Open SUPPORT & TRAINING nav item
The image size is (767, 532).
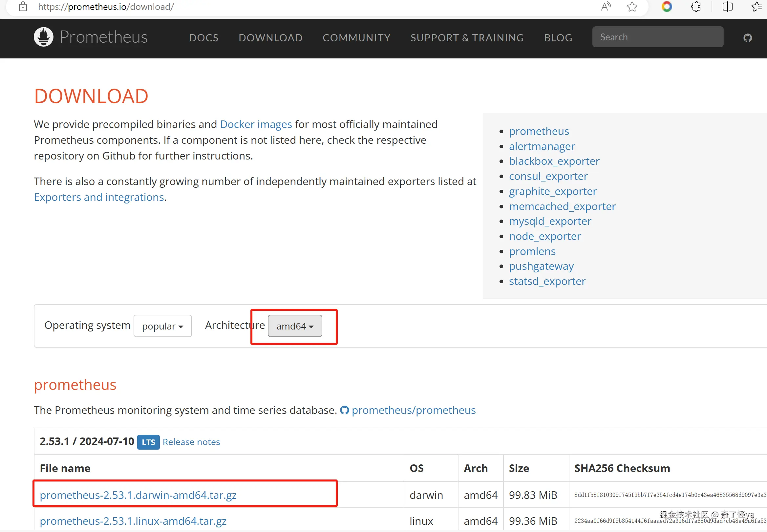[x=467, y=38]
